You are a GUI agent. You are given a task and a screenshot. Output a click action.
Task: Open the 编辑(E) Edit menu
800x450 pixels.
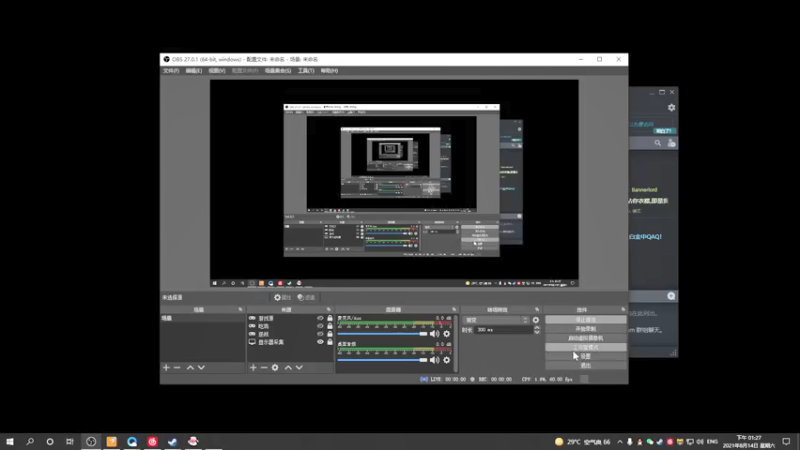(194, 71)
